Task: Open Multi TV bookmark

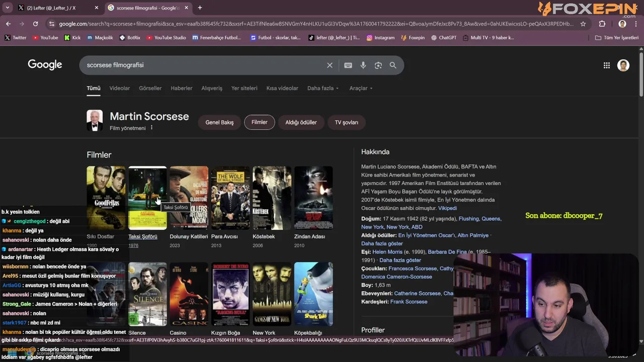Action: (x=488, y=38)
